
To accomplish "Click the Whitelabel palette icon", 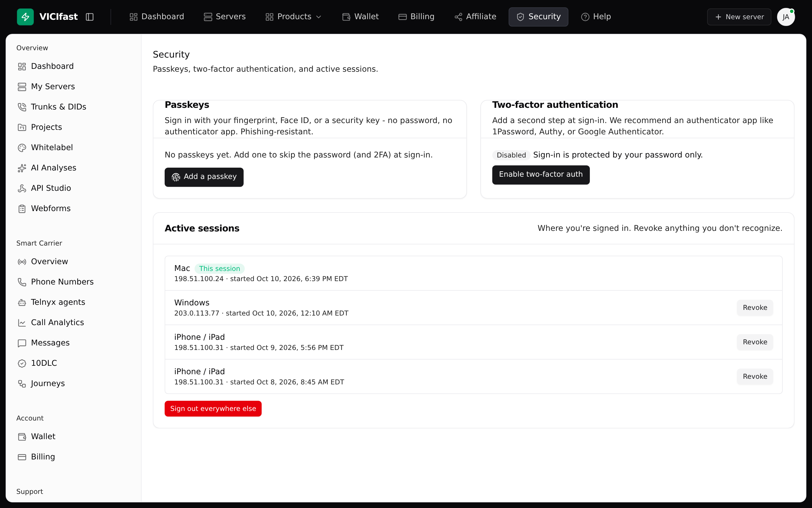I will [22, 148].
